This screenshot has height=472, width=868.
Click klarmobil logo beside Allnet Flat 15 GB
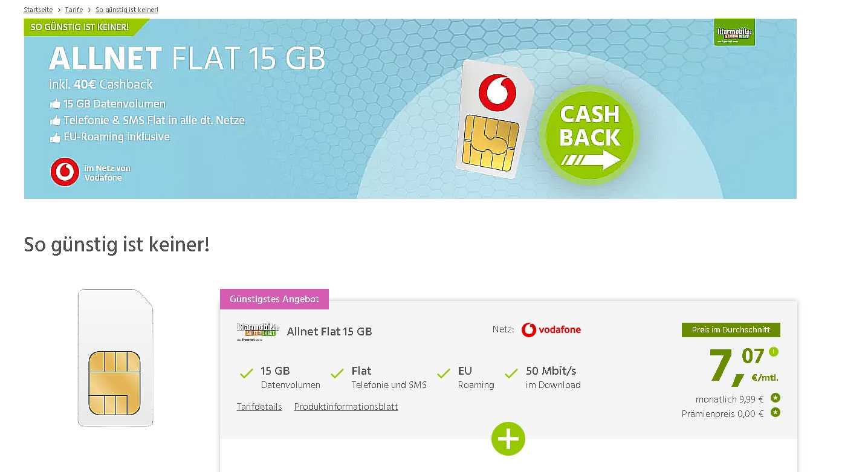pos(257,332)
